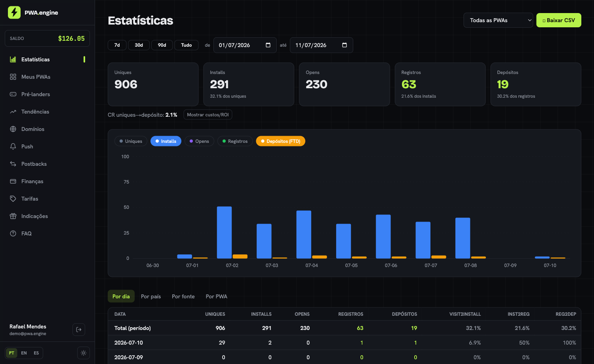The image size is (594, 364).
Task: Click the Uniques 906 stat card
Action: [153, 84]
